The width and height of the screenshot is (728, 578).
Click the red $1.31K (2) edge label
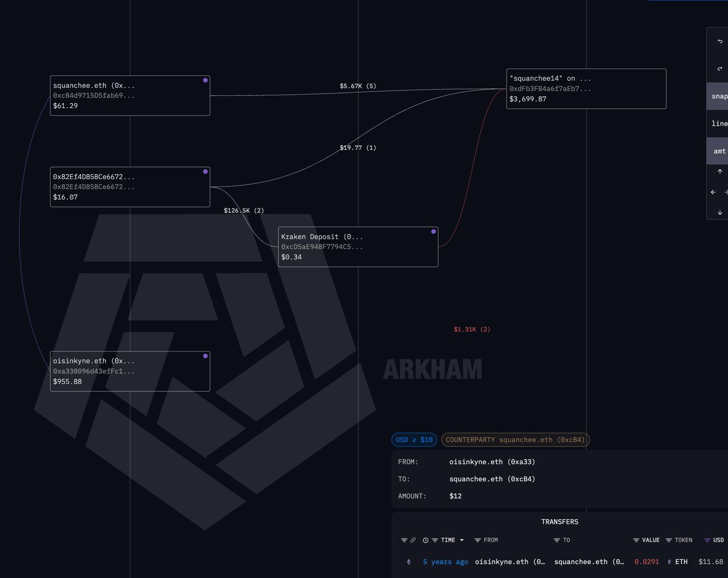tap(472, 329)
